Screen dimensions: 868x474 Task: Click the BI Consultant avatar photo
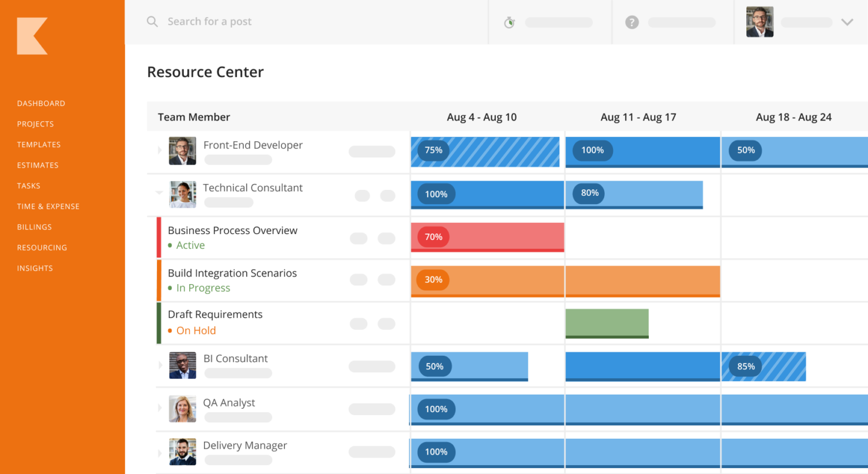pyautogui.click(x=182, y=365)
